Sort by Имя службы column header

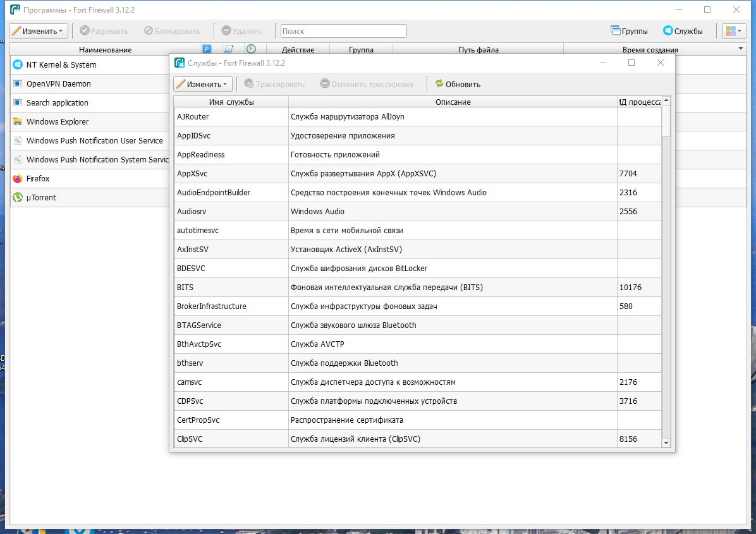pos(231,102)
